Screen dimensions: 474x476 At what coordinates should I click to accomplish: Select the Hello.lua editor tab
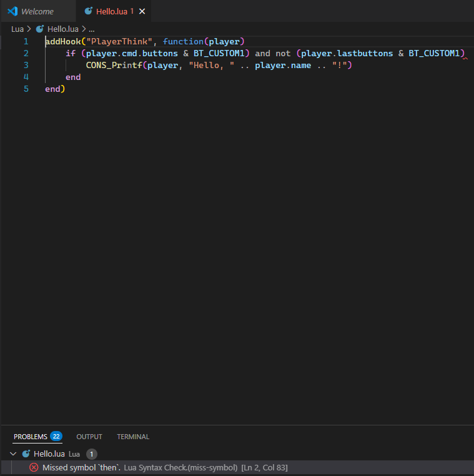point(113,11)
